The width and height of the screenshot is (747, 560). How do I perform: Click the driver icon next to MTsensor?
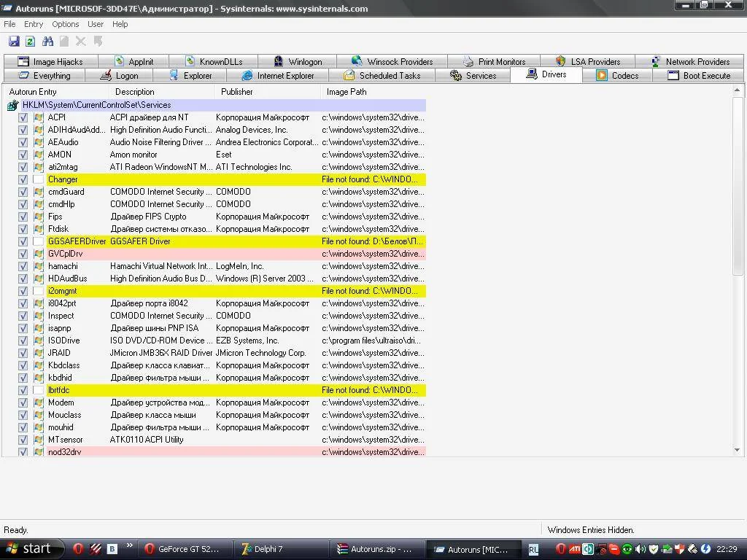coord(39,440)
